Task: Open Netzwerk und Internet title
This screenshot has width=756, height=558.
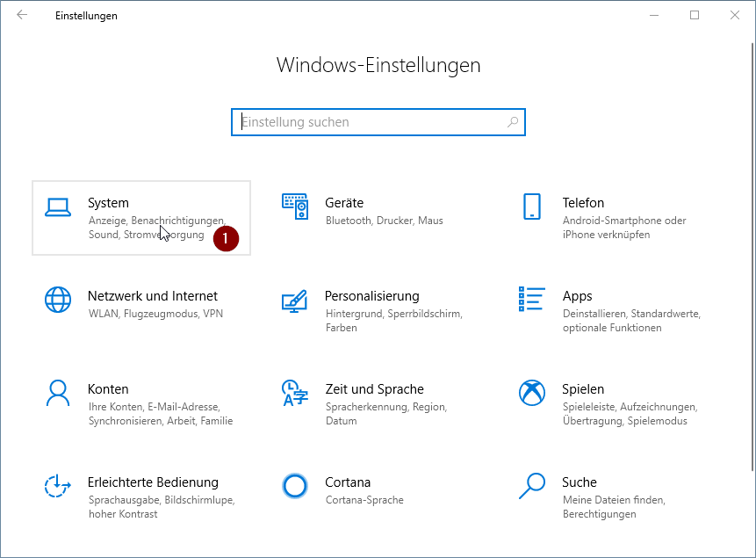Action: [x=153, y=296]
